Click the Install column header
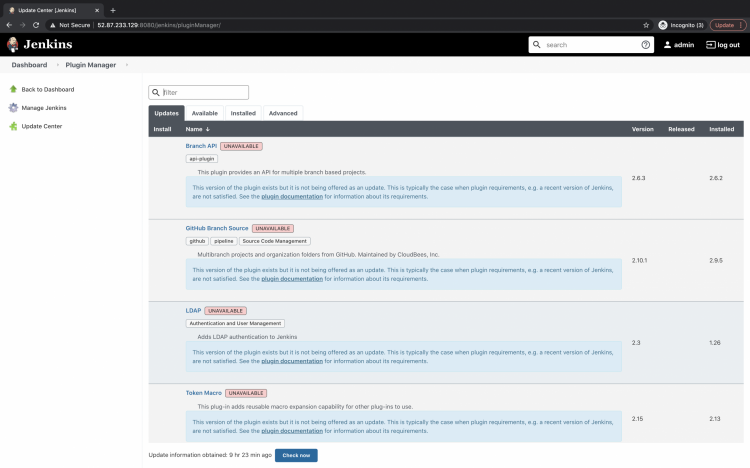This screenshot has height=468, width=750. tap(162, 129)
